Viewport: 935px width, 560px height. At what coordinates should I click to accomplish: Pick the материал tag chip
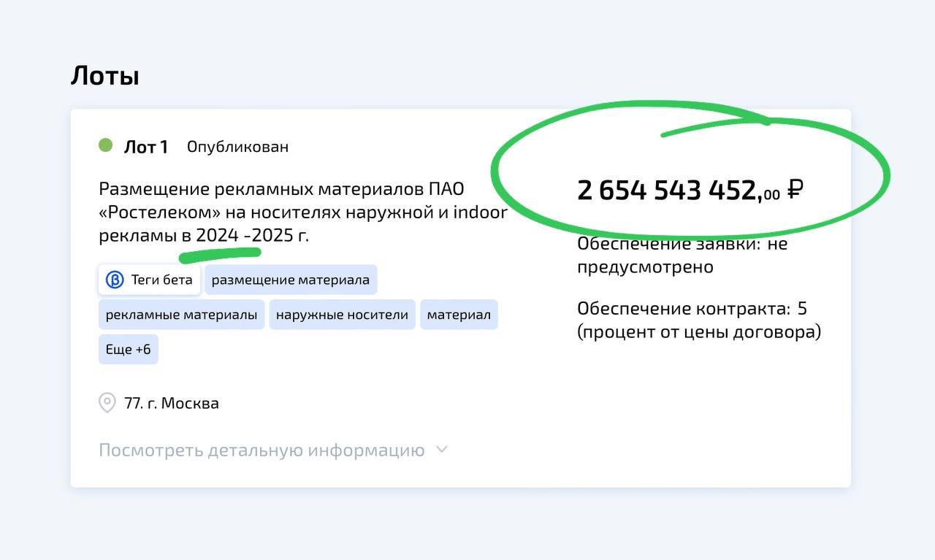(x=459, y=315)
